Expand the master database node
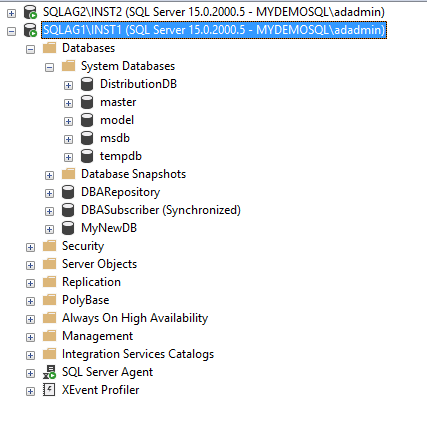 coord(68,103)
